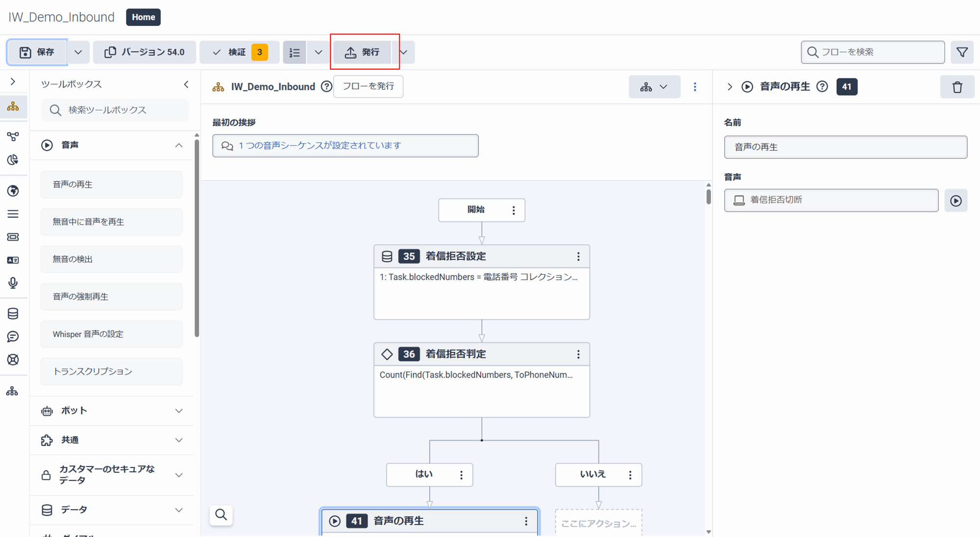The image size is (980, 537).
Task: Select the 着信拒否判定 node 36
Action: (482, 380)
